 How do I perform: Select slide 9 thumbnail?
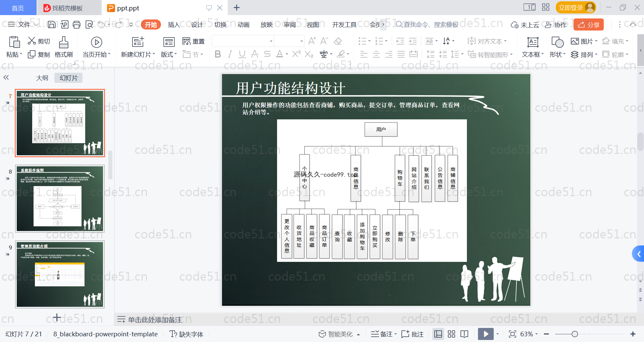pos(60,274)
